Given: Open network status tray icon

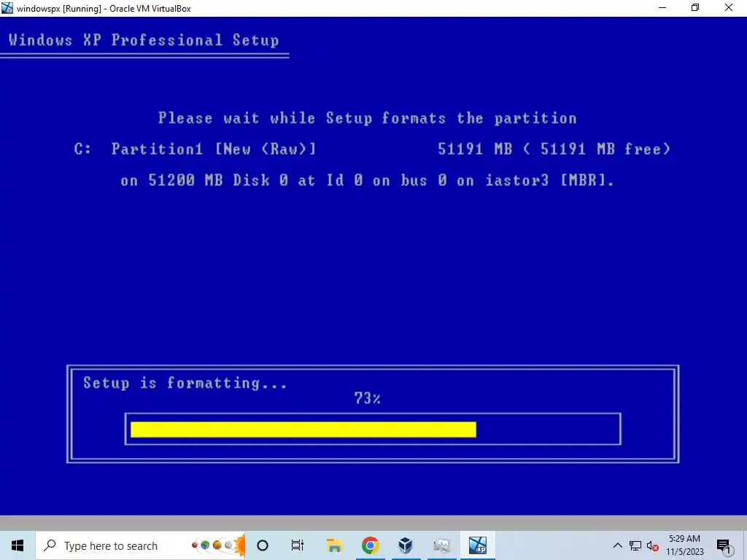Looking at the screenshot, I should [x=635, y=545].
